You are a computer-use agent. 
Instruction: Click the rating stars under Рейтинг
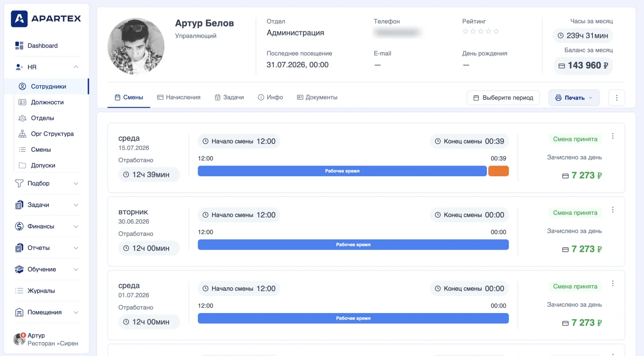(x=481, y=31)
